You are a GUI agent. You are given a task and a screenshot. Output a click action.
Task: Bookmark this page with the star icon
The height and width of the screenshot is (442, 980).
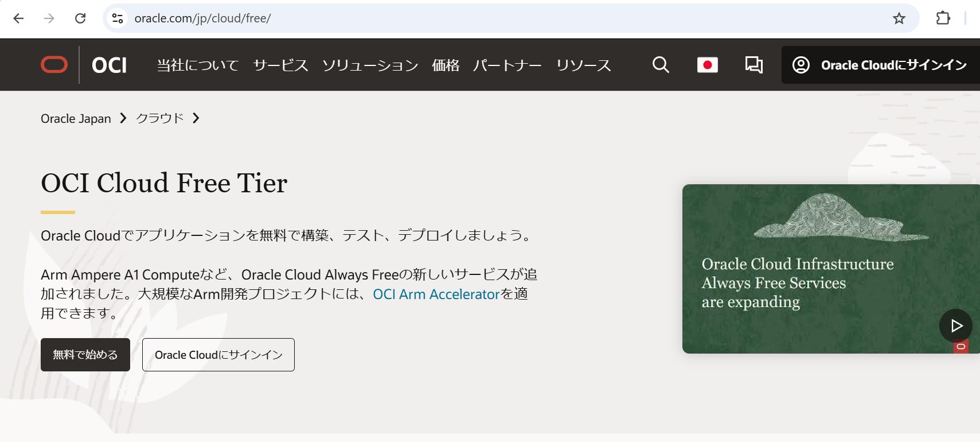pyautogui.click(x=899, y=18)
